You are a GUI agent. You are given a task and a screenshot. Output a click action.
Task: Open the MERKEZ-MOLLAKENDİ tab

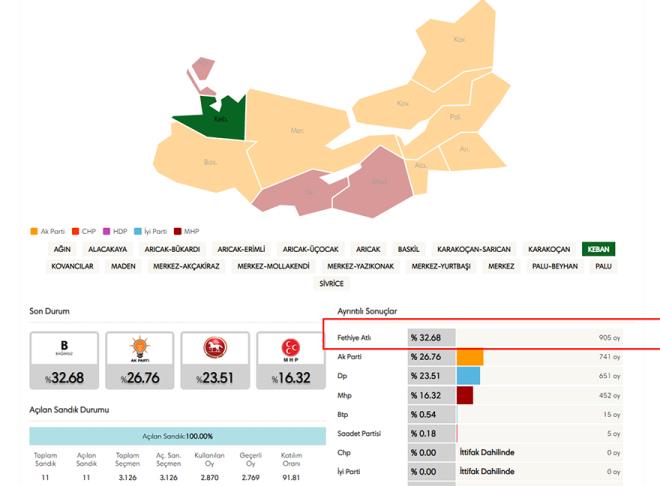274,266
